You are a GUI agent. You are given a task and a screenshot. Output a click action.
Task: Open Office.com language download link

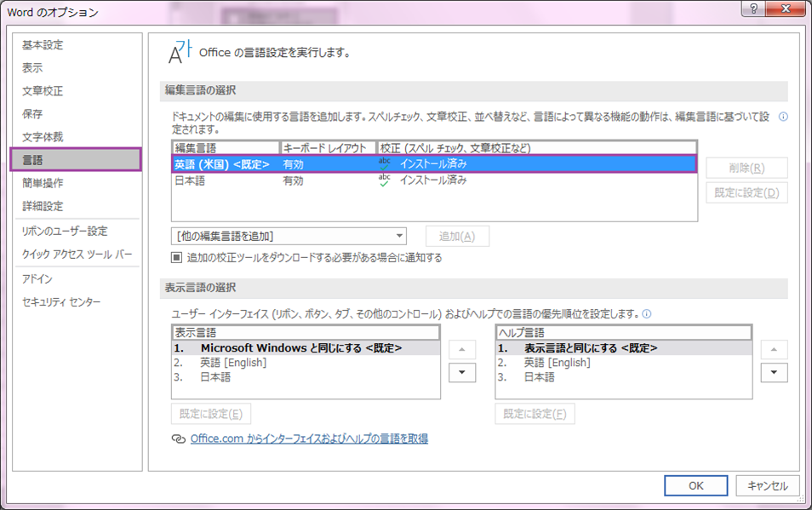coord(309,439)
